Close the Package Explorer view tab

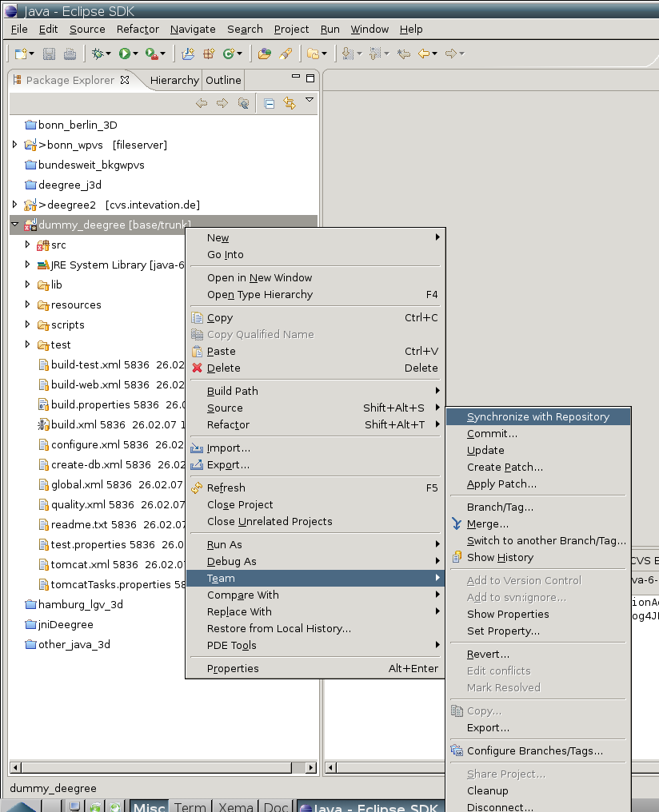(x=125, y=80)
